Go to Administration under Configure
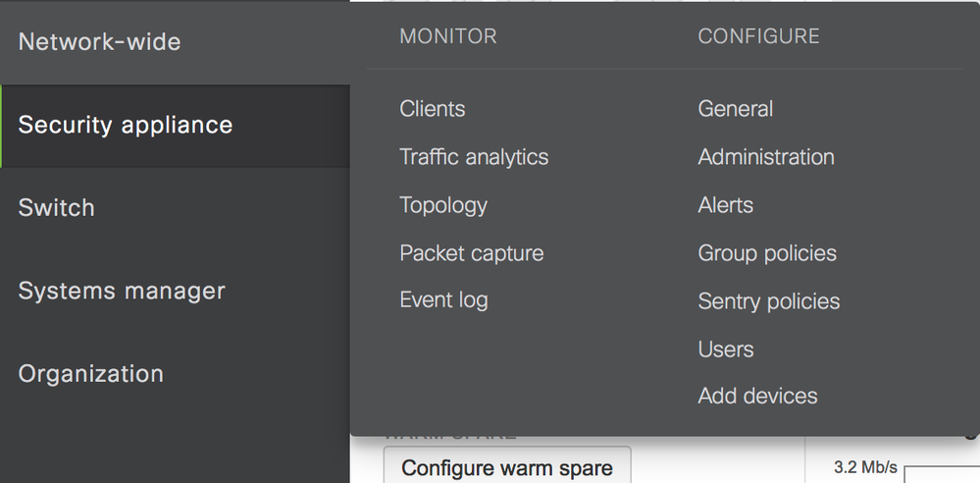 tap(766, 157)
